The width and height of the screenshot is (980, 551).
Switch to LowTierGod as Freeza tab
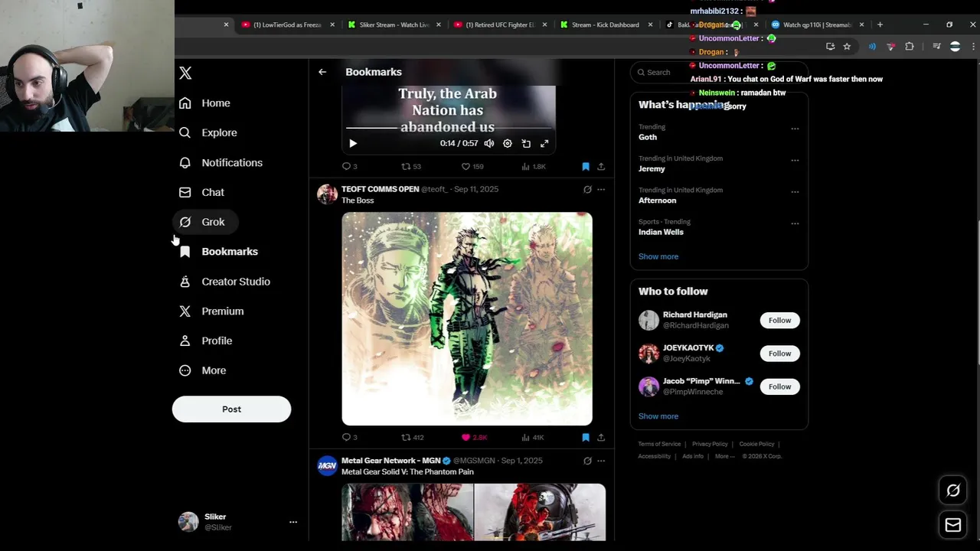coord(287,24)
